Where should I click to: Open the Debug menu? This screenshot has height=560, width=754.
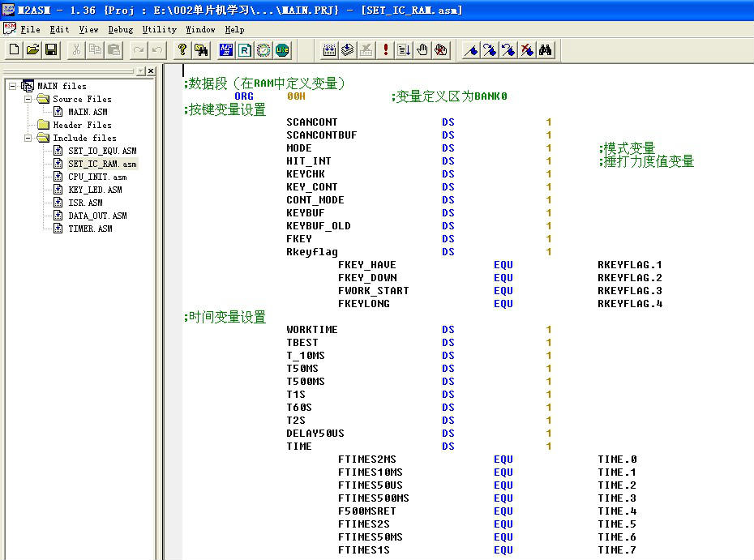[120, 29]
